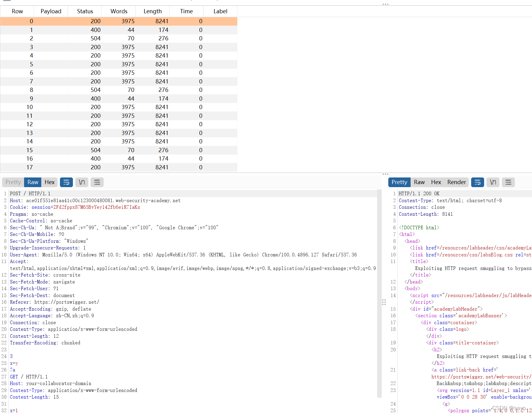Select response Raw tab
The image size is (532, 414).
coord(419,182)
